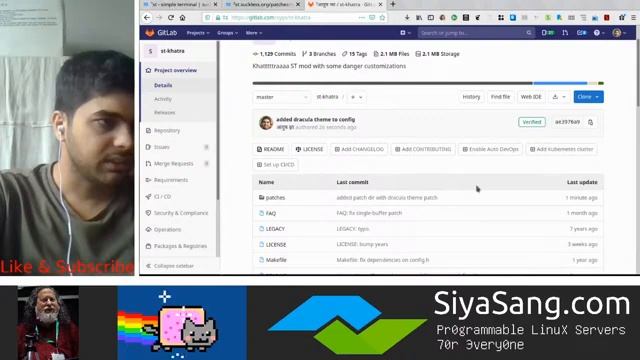This screenshot has width=640, height=360.
Task: Open the plus add-file dropdown near path
Action: point(356,97)
